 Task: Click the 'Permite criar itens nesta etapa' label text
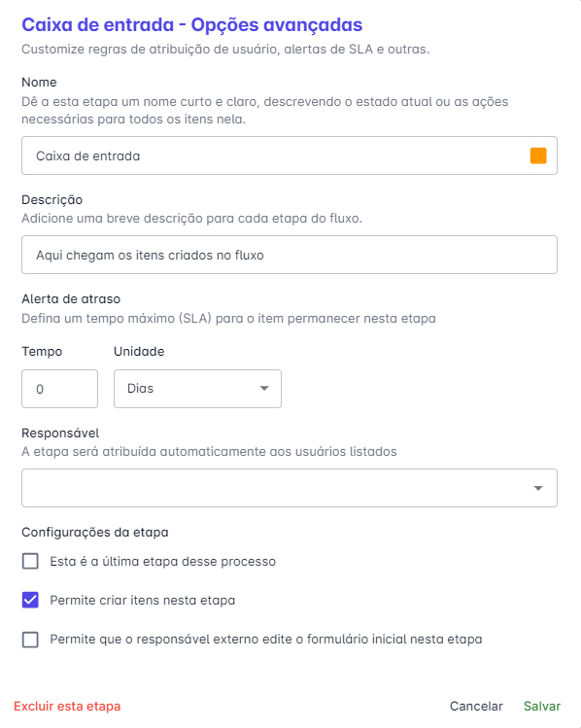click(143, 601)
